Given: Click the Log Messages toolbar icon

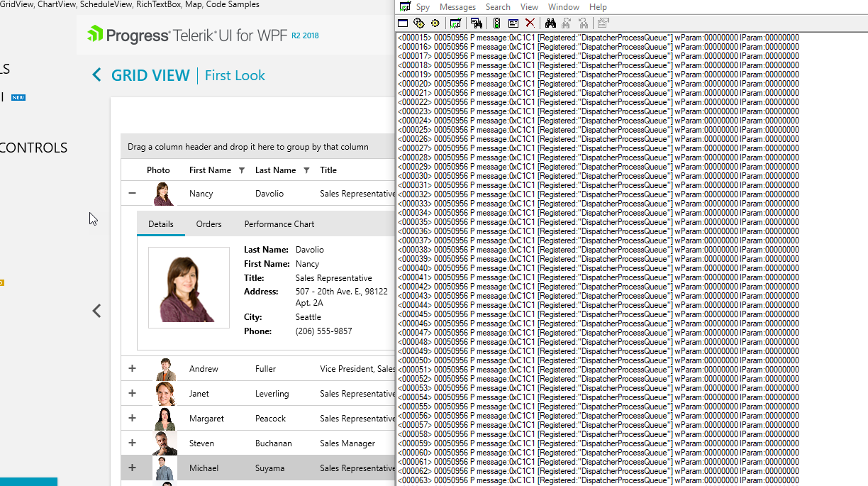Looking at the screenshot, I should point(455,23).
